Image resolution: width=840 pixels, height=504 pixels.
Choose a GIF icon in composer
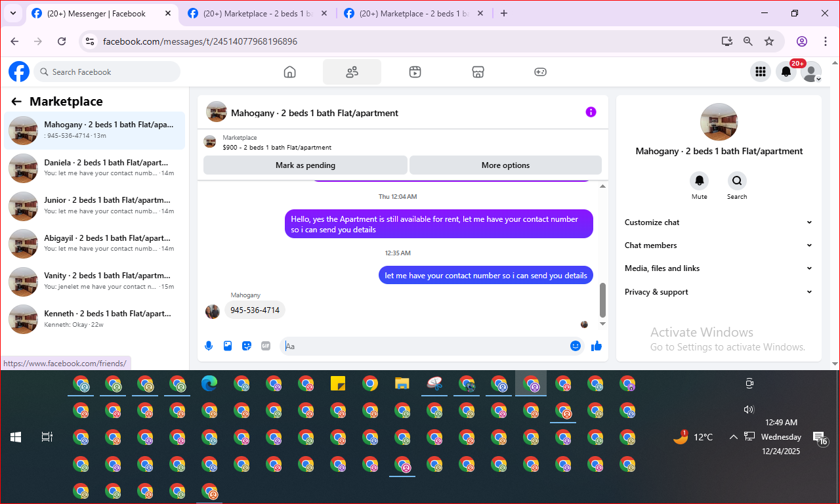pyautogui.click(x=266, y=346)
